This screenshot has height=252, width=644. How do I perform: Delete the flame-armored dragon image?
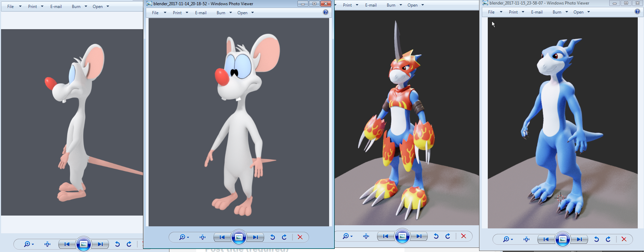(x=463, y=236)
